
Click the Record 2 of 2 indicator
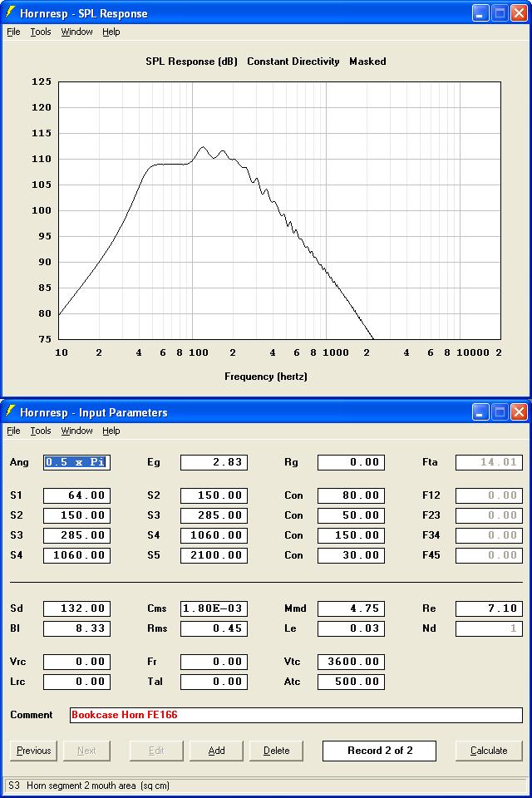(379, 751)
